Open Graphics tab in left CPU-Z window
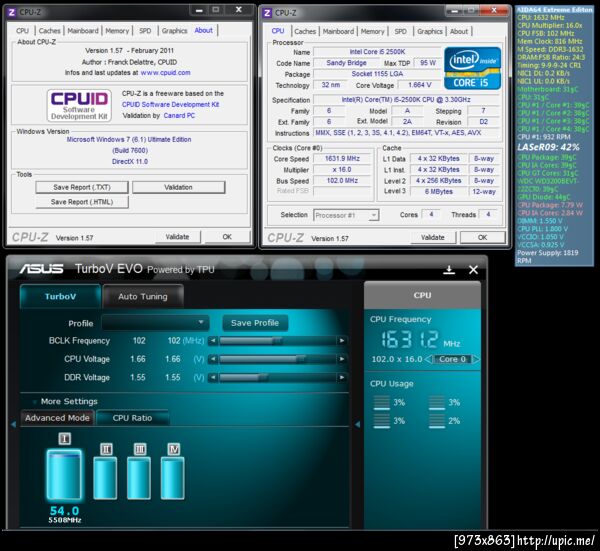This screenshot has width=600, height=551. [x=174, y=31]
